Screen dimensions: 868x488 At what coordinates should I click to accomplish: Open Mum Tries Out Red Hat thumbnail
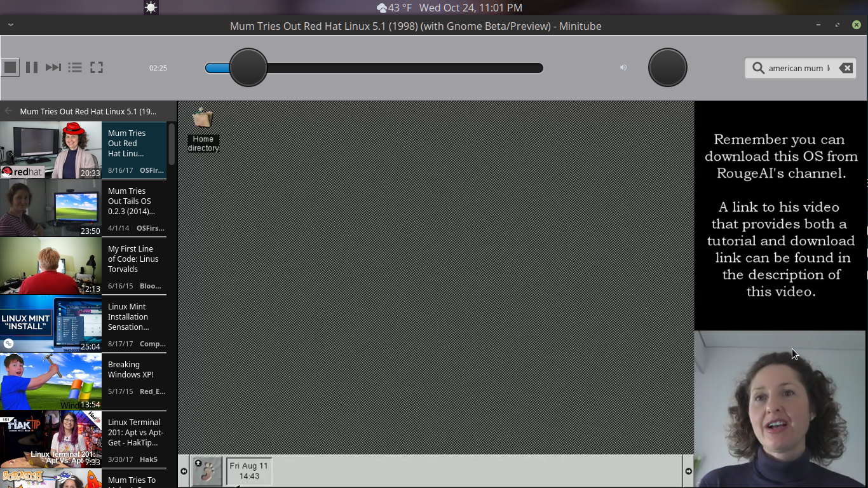tap(51, 151)
